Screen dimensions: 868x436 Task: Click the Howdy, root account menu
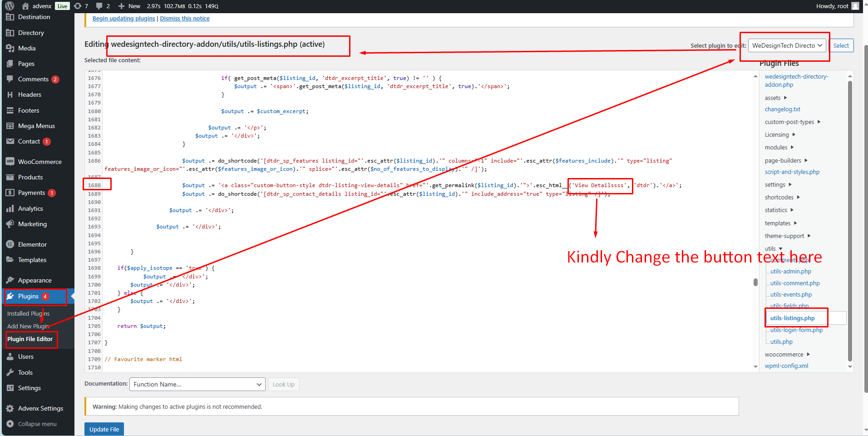click(837, 6)
